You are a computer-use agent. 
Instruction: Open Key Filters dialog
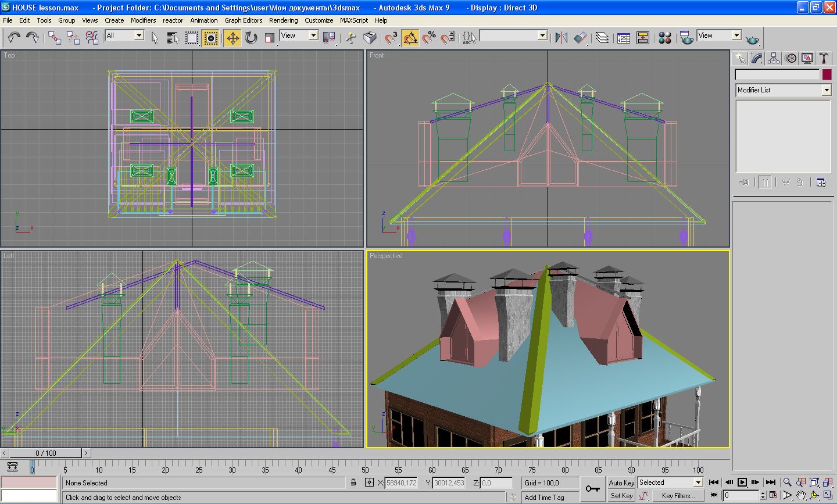coord(678,495)
